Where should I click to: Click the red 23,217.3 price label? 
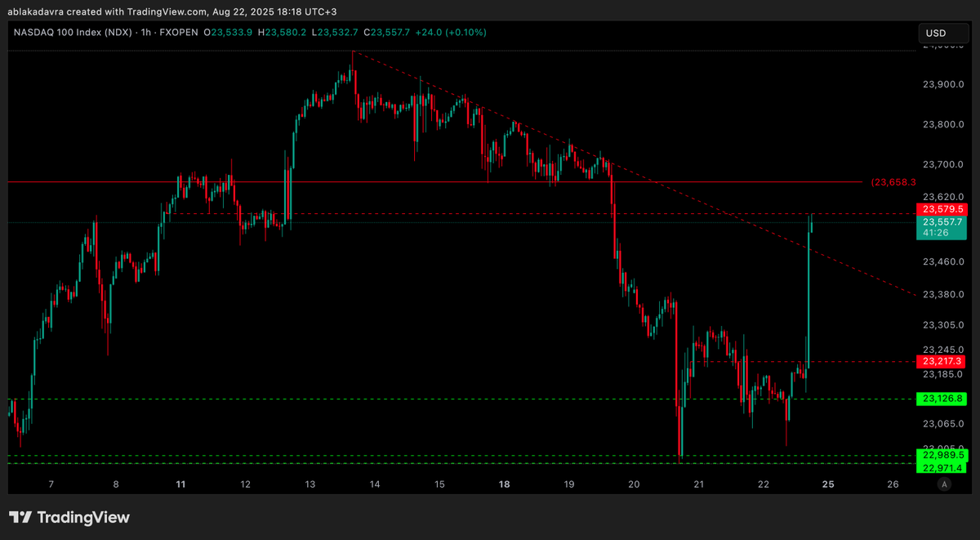942,361
